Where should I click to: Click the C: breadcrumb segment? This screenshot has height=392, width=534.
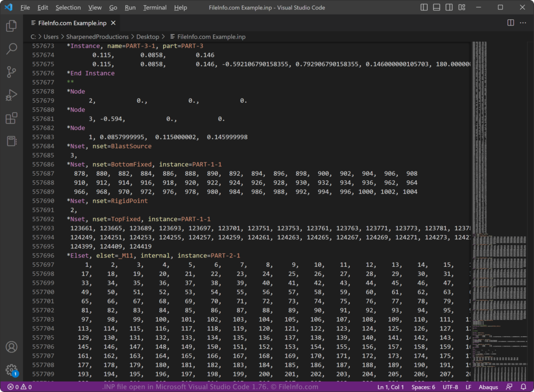33,36
